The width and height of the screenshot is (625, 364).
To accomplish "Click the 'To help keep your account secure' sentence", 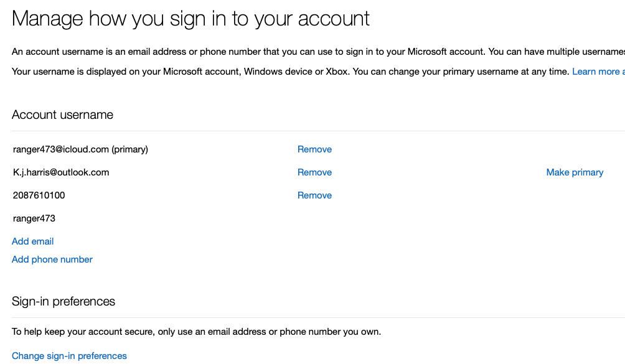I will (x=196, y=332).
